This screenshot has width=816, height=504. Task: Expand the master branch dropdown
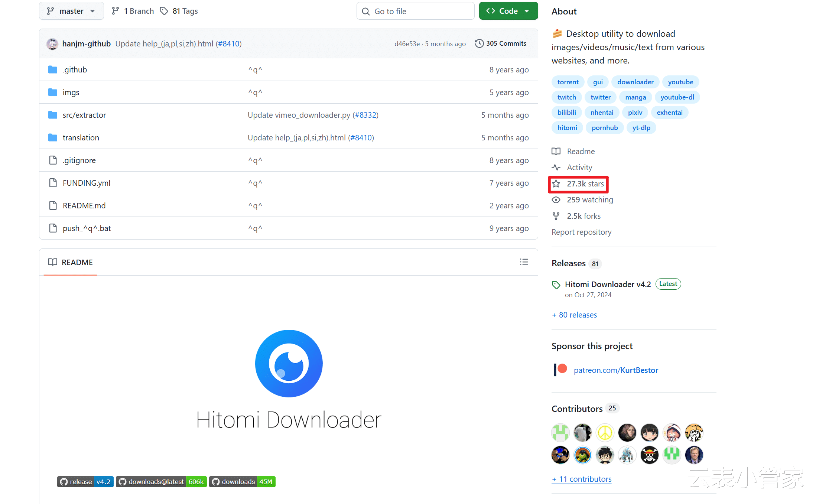[x=71, y=11]
